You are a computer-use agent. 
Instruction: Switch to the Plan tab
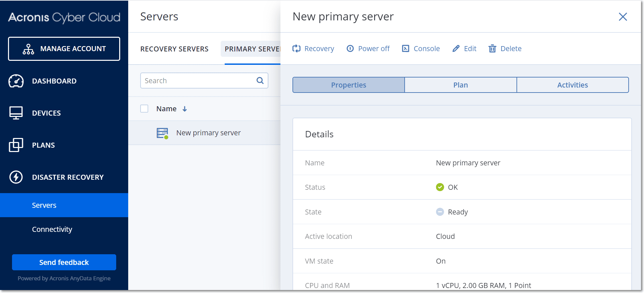(461, 85)
